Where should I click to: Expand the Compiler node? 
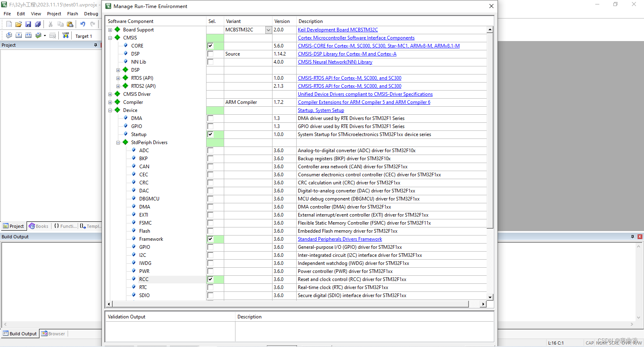click(110, 102)
